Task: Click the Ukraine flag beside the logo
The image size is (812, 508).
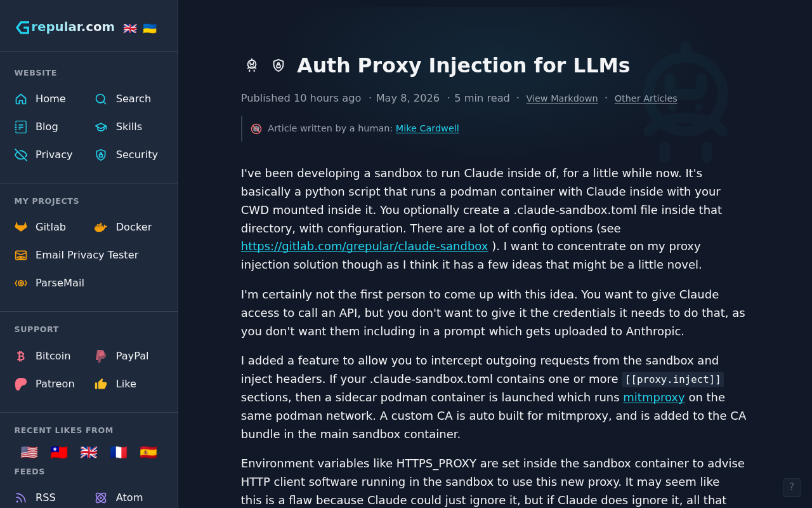Action: coord(150,29)
